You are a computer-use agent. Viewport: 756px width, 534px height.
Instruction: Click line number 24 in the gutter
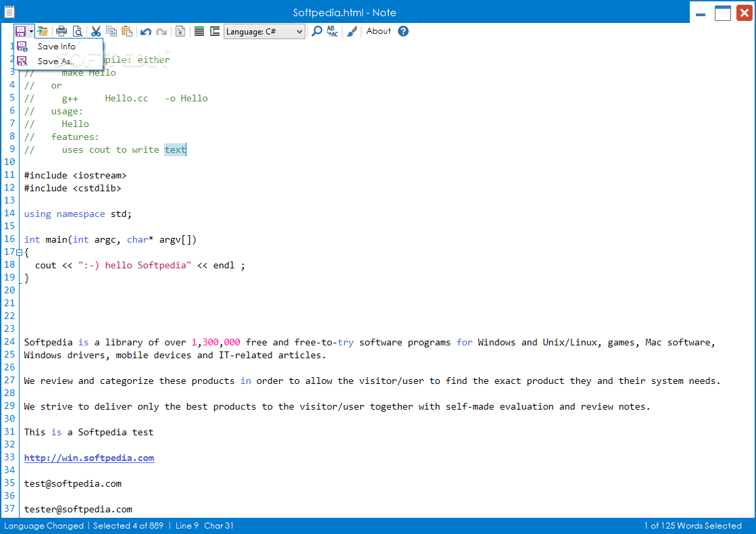pos(9,341)
